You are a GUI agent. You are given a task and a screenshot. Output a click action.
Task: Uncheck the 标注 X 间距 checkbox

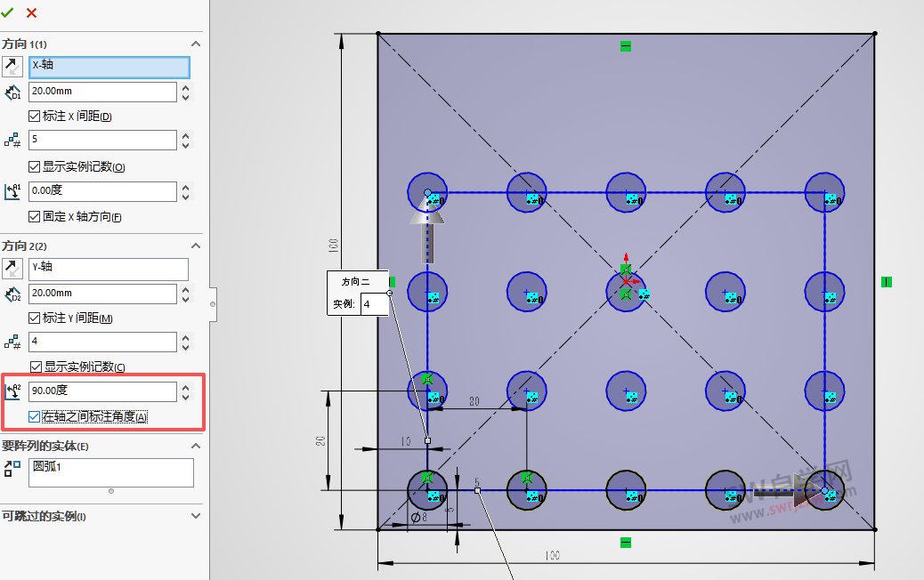coord(34,116)
